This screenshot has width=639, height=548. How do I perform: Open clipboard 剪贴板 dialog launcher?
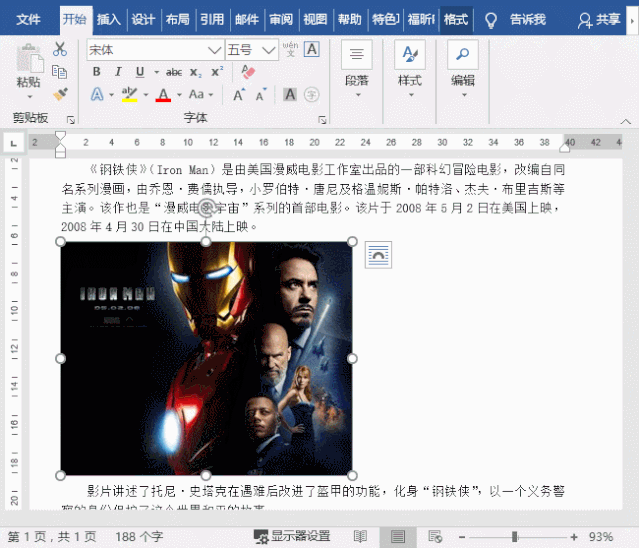pyautogui.click(x=71, y=120)
